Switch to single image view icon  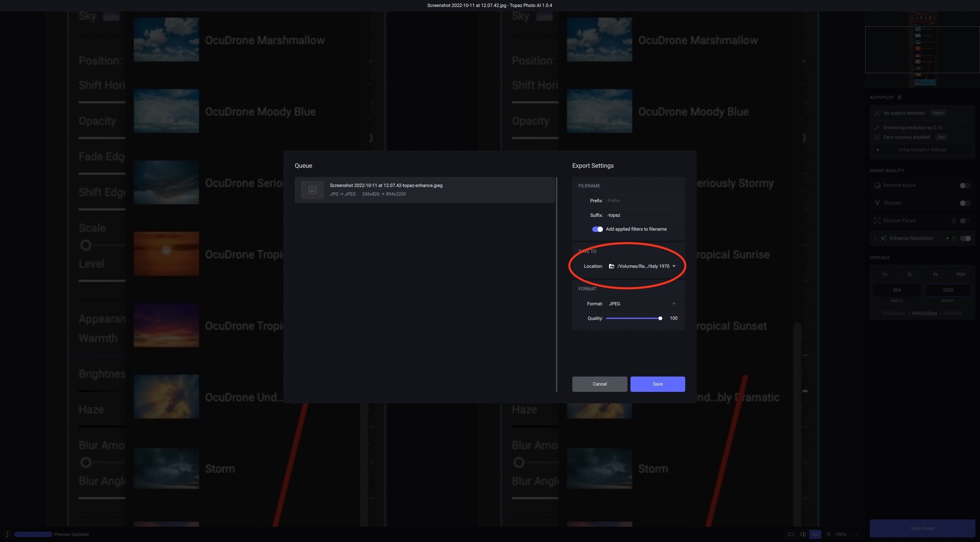tap(791, 534)
